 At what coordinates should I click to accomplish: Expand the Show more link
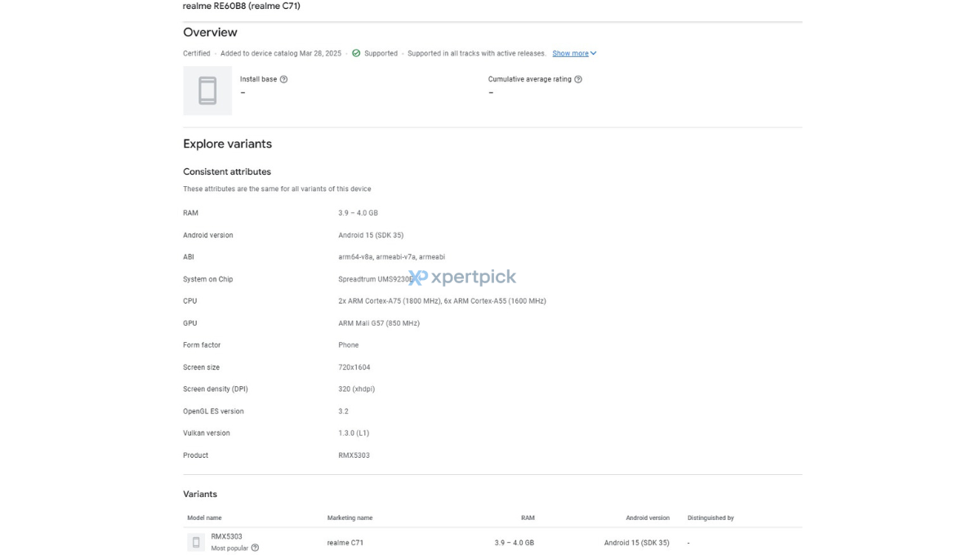(x=574, y=53)
